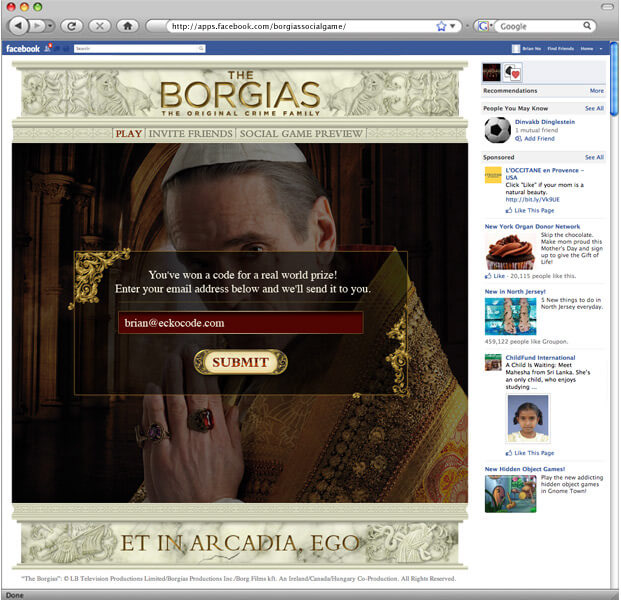Go to the browser Home page icon
The width and height of the screenshot is (621, 600).
point(128,26)
